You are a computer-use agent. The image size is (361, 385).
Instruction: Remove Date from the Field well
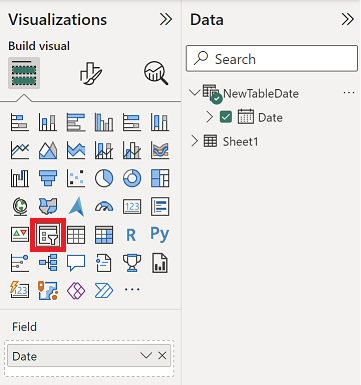(x=162, y=356)
